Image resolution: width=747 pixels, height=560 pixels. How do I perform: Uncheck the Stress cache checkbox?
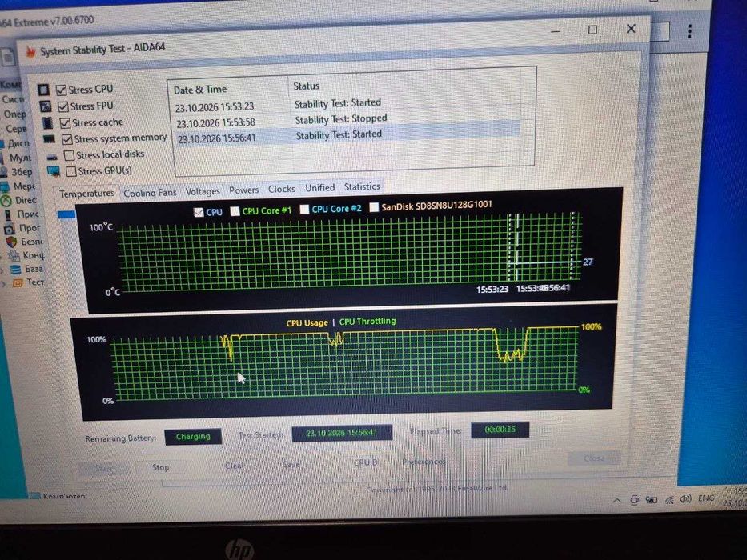65,123
